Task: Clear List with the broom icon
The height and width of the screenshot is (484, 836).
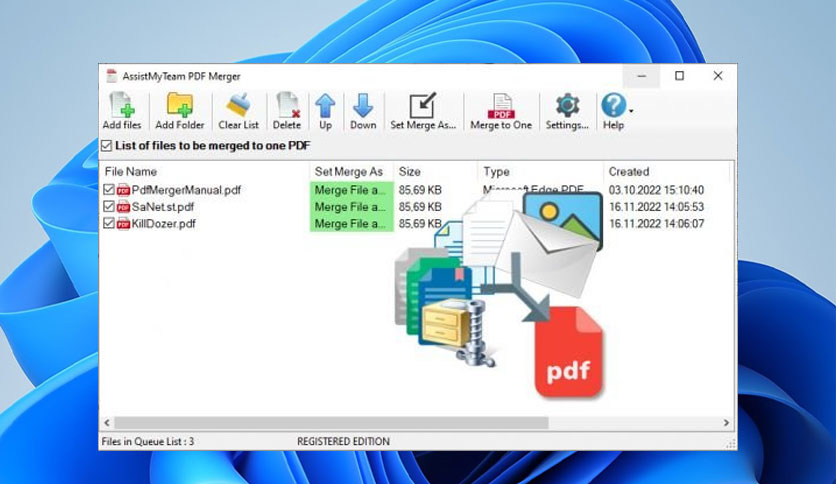Action: [x=238, y=111]
